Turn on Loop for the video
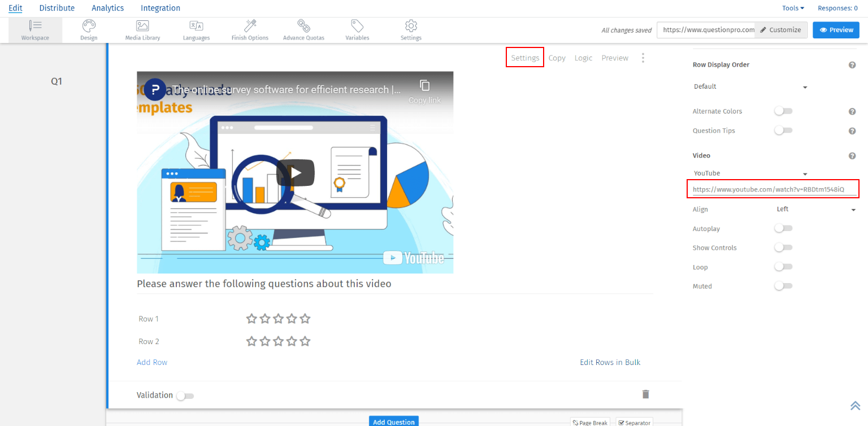 (783, 266)
